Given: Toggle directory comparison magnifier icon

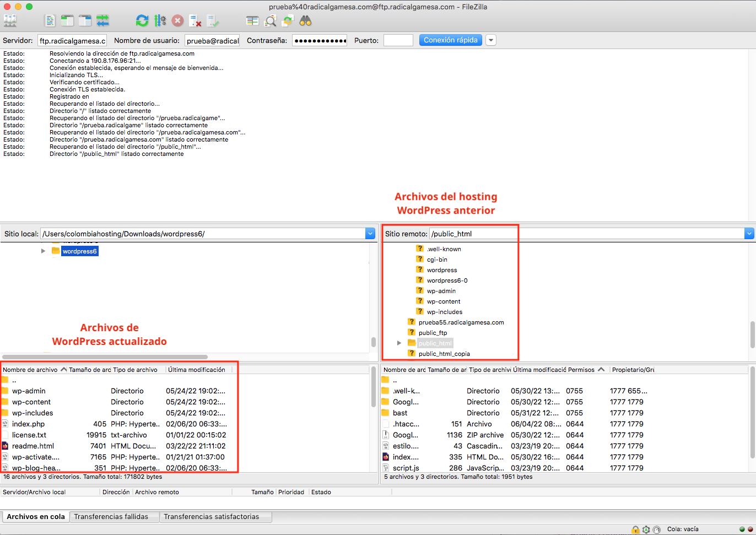Looking at the screenshot, I should tap(270, 21).
